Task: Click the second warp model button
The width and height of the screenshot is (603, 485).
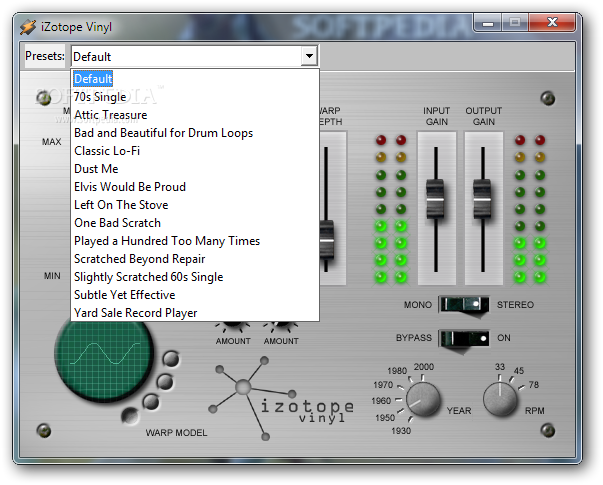Action: tap(165, 382)
